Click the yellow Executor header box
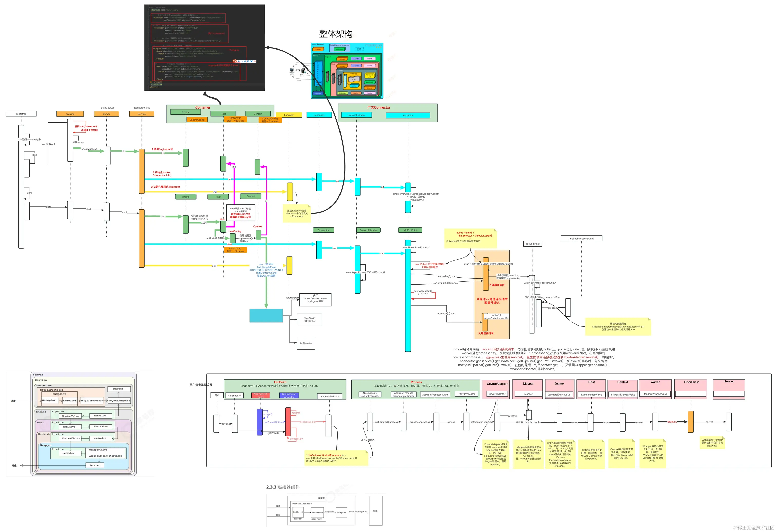The image size is (776, 532). pyautogui.click(x=289, y=115)
